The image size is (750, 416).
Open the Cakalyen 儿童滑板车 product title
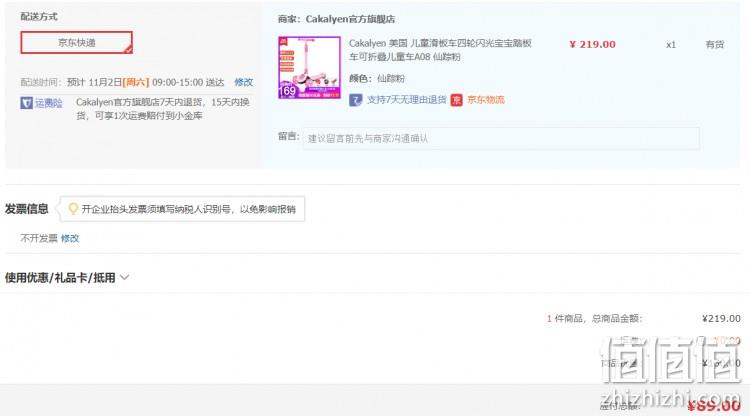click(440, 50)
